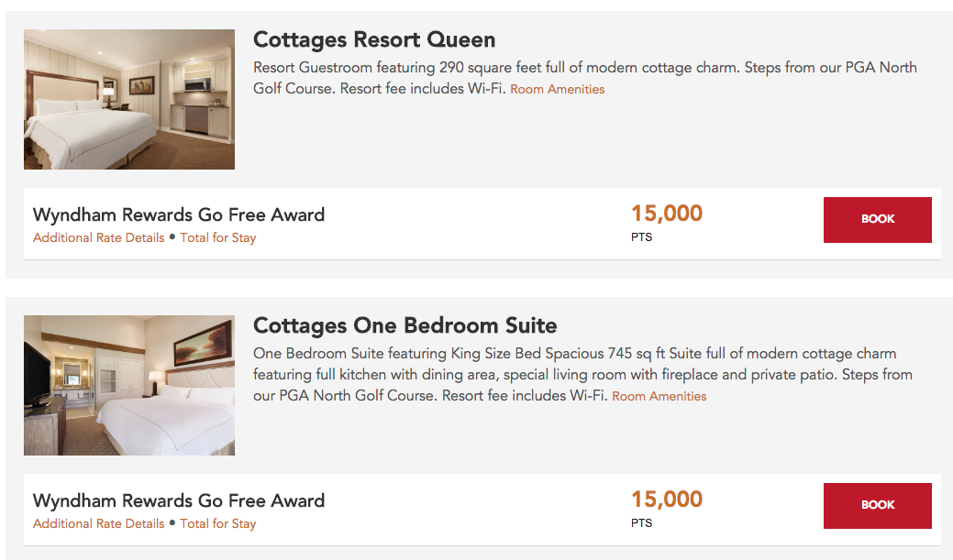Click the PTS label under Resort Queen price
Screen dimensions: 953x560
pos(642,237)
